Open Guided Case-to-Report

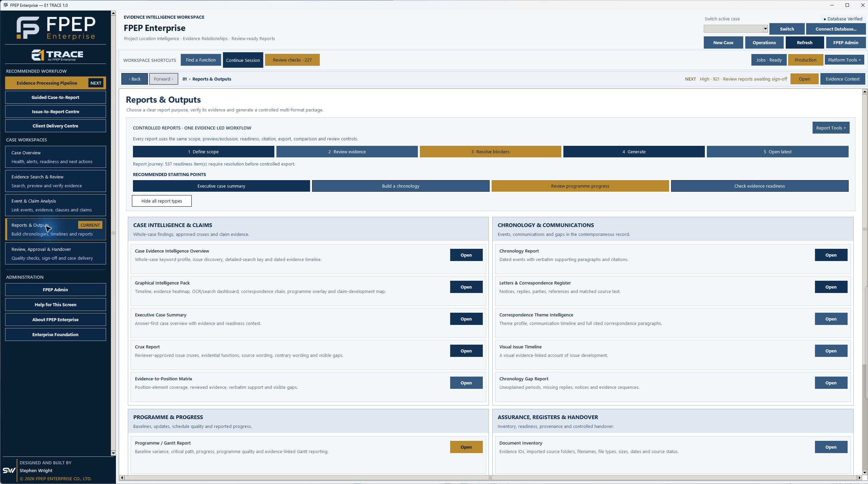(x=55, y=97)
